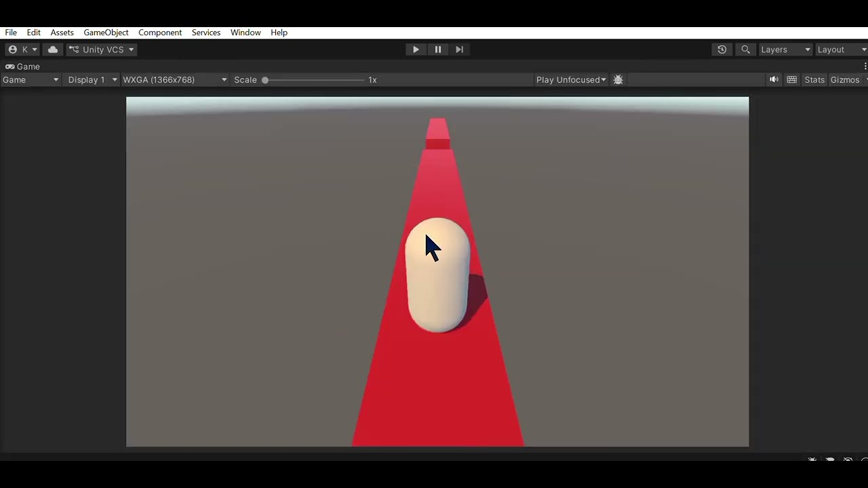Open the Layers dropdown
This screenshot has height=488, width=868.
click(785, 49)
